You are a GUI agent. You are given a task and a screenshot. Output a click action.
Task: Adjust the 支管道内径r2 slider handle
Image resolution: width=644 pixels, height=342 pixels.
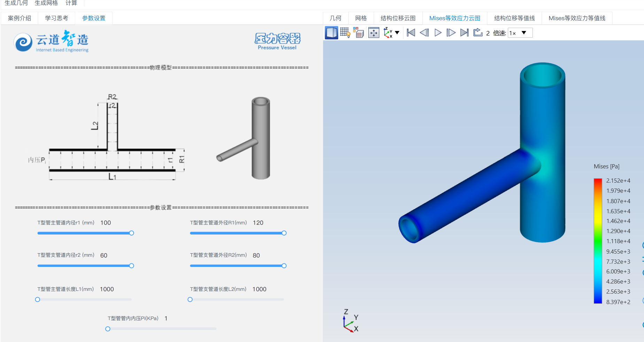click(x=132, y=266)
